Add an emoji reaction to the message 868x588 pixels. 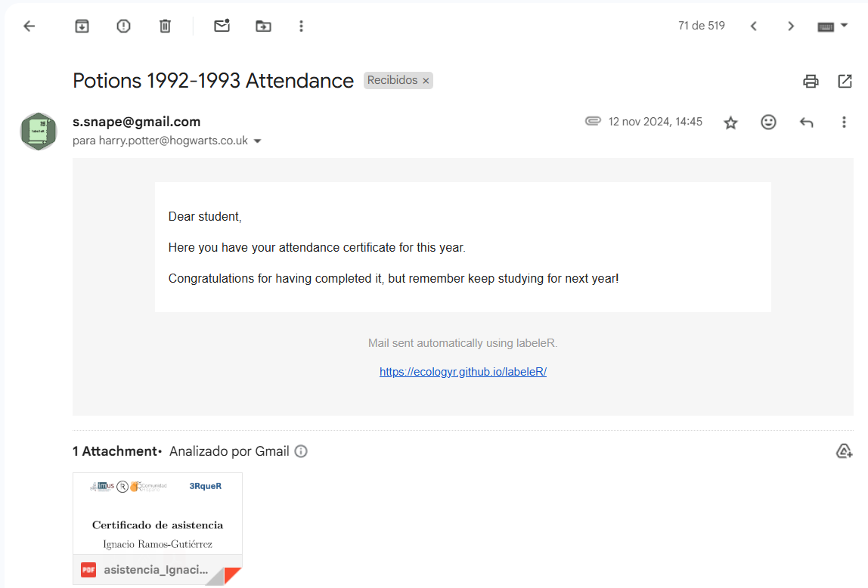tap(768, 122)
